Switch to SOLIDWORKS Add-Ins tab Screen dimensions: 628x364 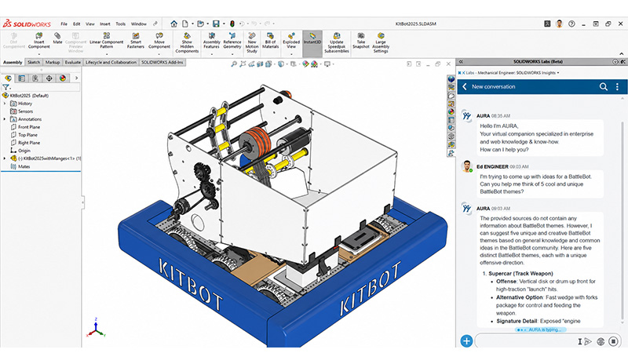tap(162, 63)
